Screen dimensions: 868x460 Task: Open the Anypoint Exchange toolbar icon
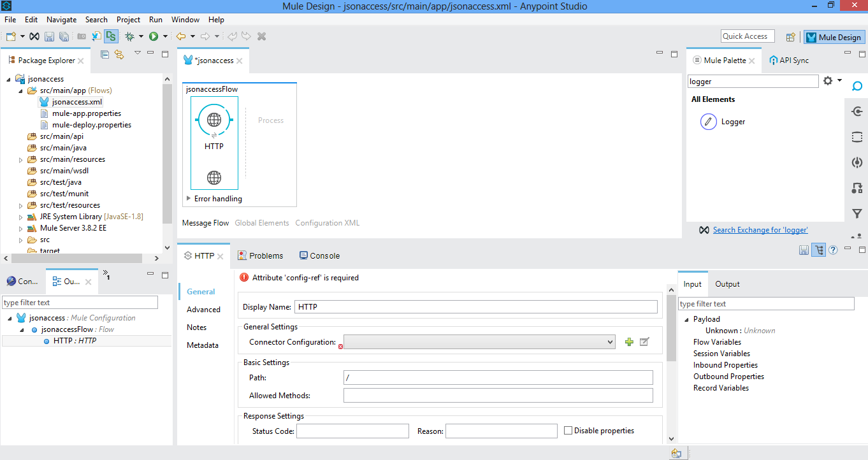[34, 36]
